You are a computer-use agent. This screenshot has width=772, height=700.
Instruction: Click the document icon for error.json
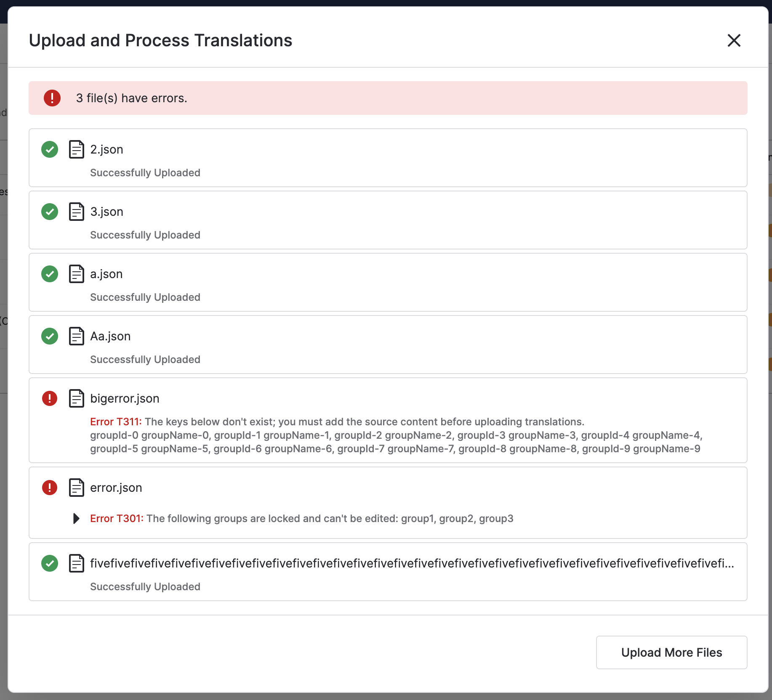(77, 488)
